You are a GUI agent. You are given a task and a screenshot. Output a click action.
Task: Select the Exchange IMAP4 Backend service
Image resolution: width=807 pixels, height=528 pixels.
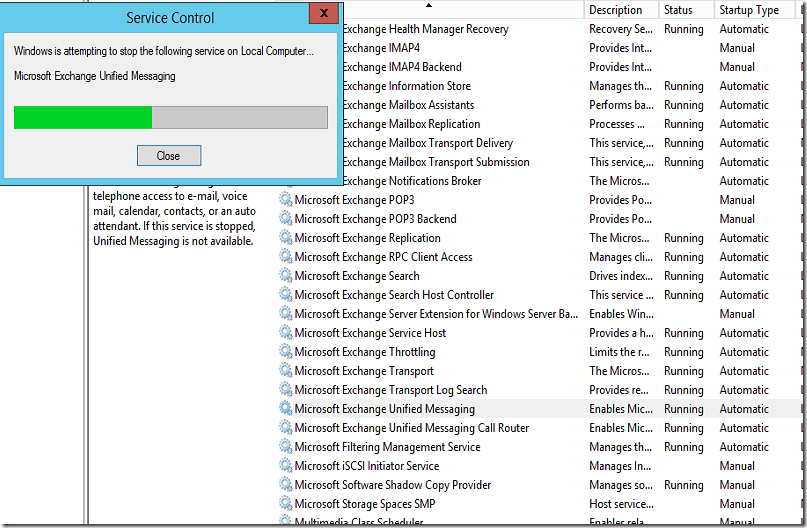tap(402, 67)
